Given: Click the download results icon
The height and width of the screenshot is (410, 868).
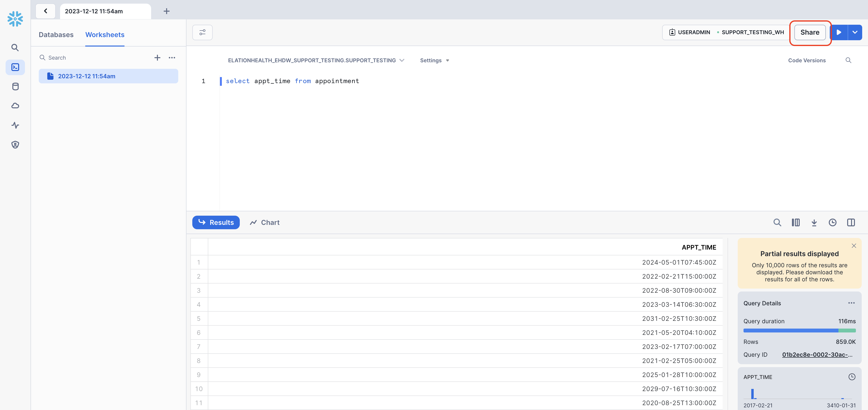Looking at the screenshot, I should 814,222.
